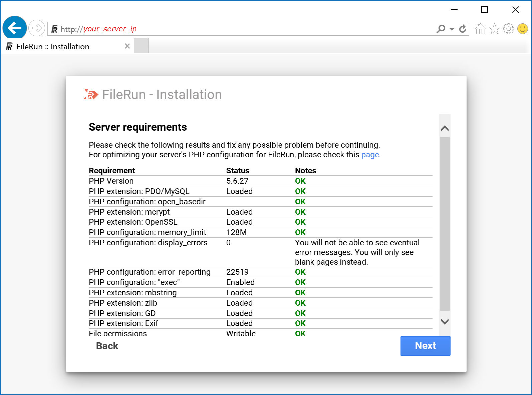Image resolution: width=532 pixels, height=395 pixels.
Task: Refresh the page with reload icon
Action: pyautogui.click(x=463, y=29)
